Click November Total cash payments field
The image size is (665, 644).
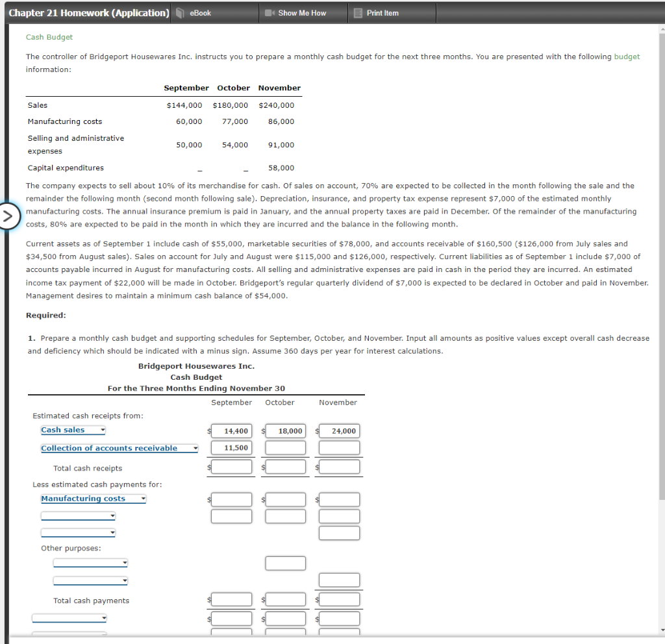(x=339, y=599)
